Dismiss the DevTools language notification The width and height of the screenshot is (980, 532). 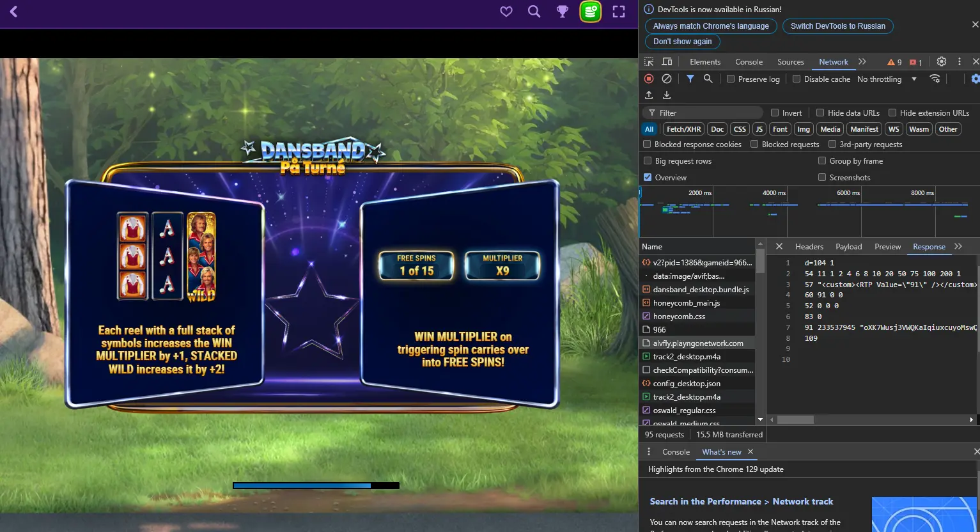click(975, 24)
